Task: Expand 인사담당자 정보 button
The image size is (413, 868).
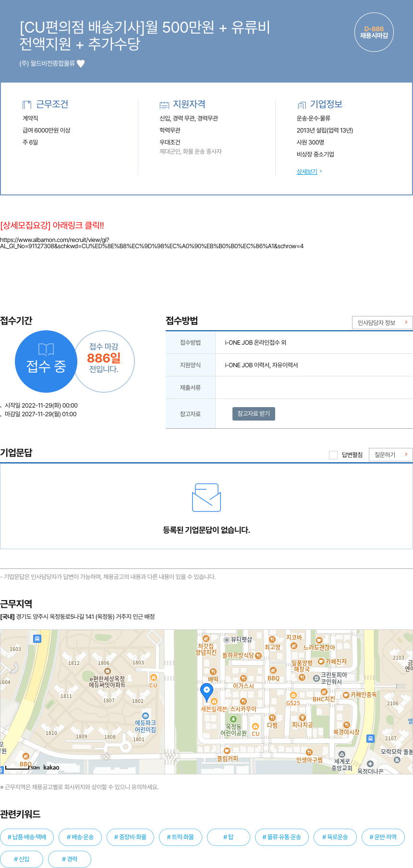Action: click(x=382, y=323)
